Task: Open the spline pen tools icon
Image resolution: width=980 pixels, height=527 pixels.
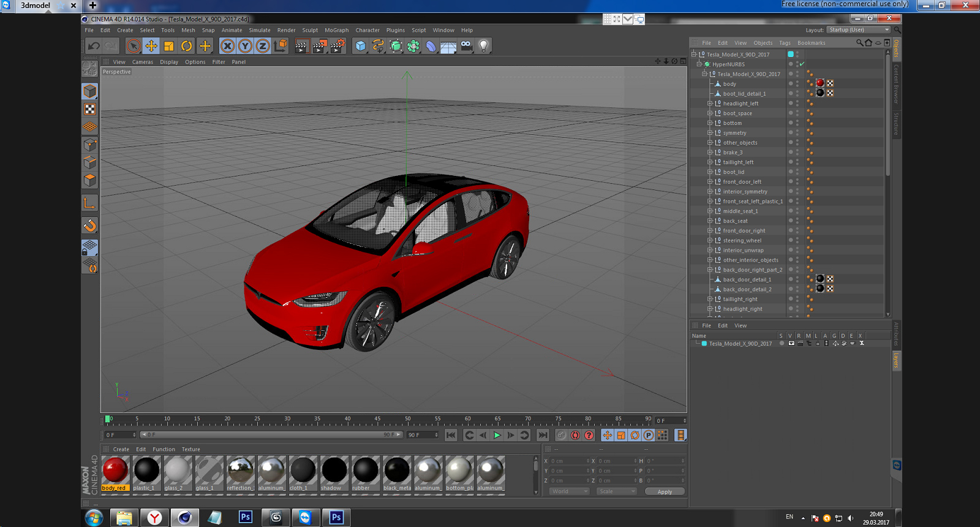Action: click(x=379, y=46)
